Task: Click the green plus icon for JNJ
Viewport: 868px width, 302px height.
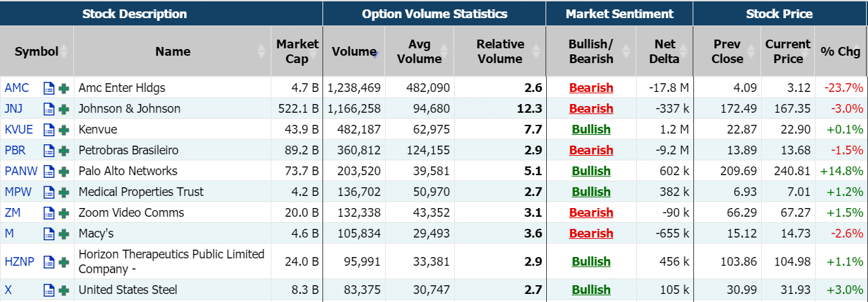Action: (64, 109)
